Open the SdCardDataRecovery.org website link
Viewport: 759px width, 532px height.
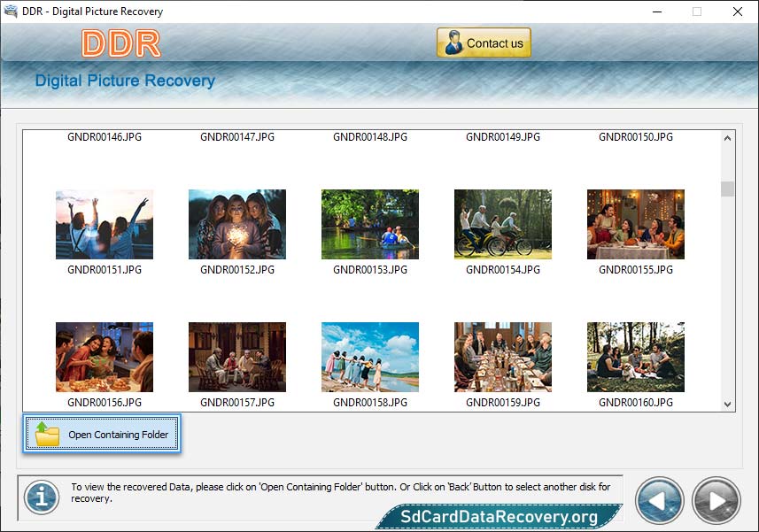pos(499,517)
